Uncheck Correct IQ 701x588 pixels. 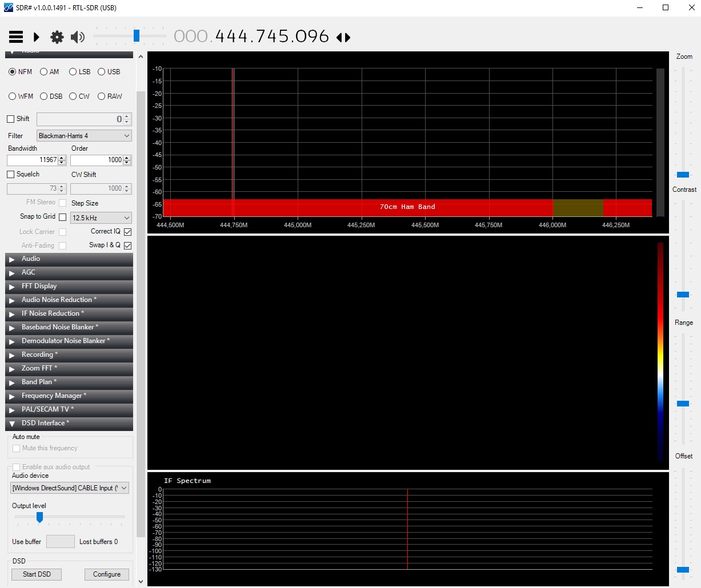point(127,232)
